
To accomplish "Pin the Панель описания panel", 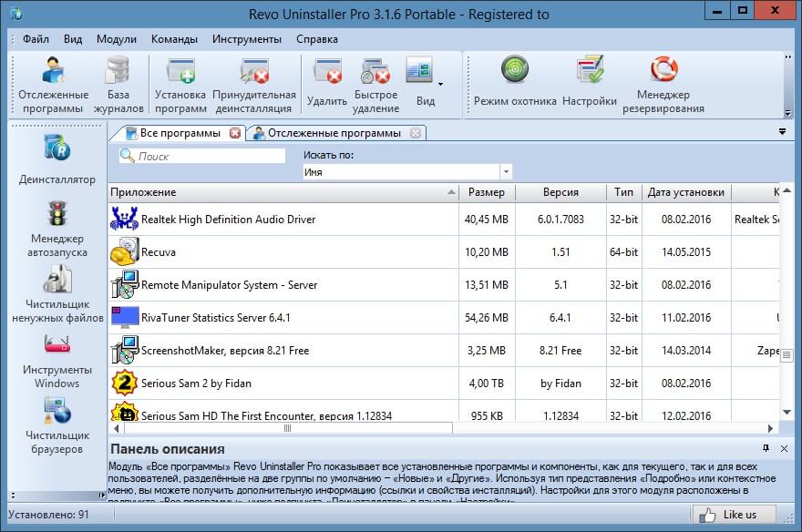I will 766,448.
